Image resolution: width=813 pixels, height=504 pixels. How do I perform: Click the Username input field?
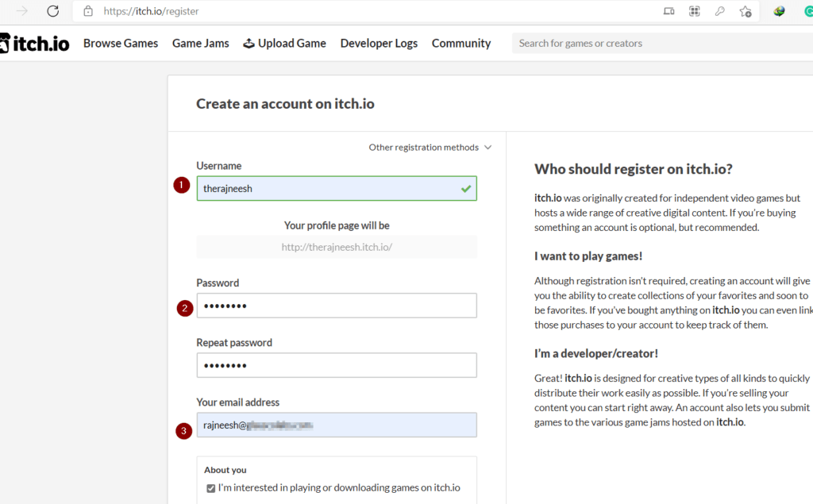[337, 188]
